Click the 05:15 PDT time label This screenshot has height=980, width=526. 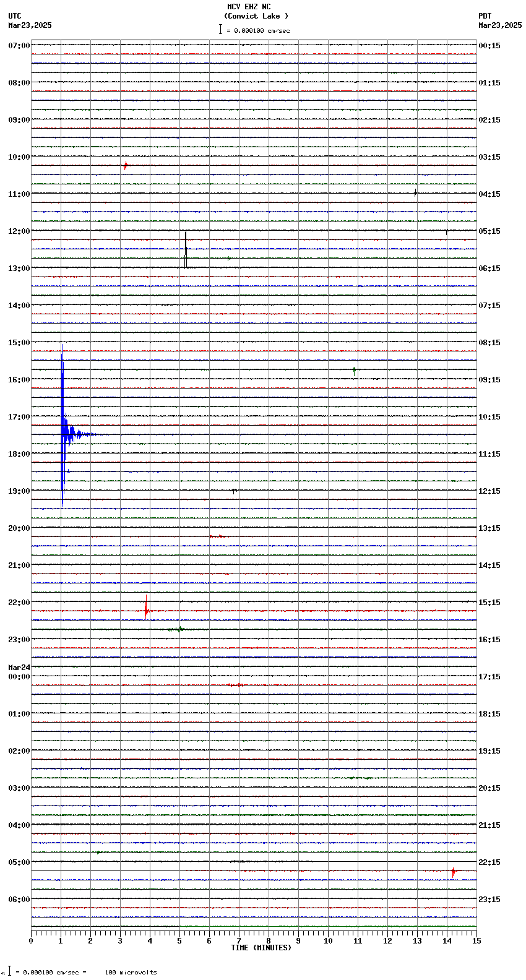coord(489,231)
